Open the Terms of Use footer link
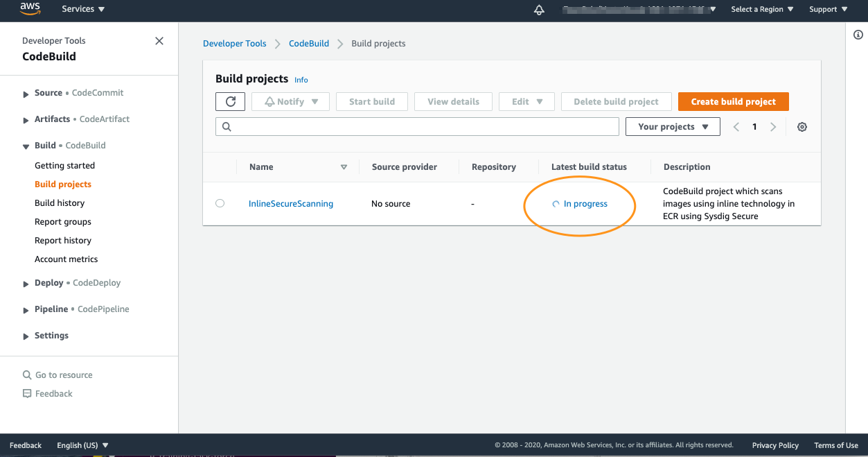Viewport: 868px width, 457px height. [x=836, y=445]
